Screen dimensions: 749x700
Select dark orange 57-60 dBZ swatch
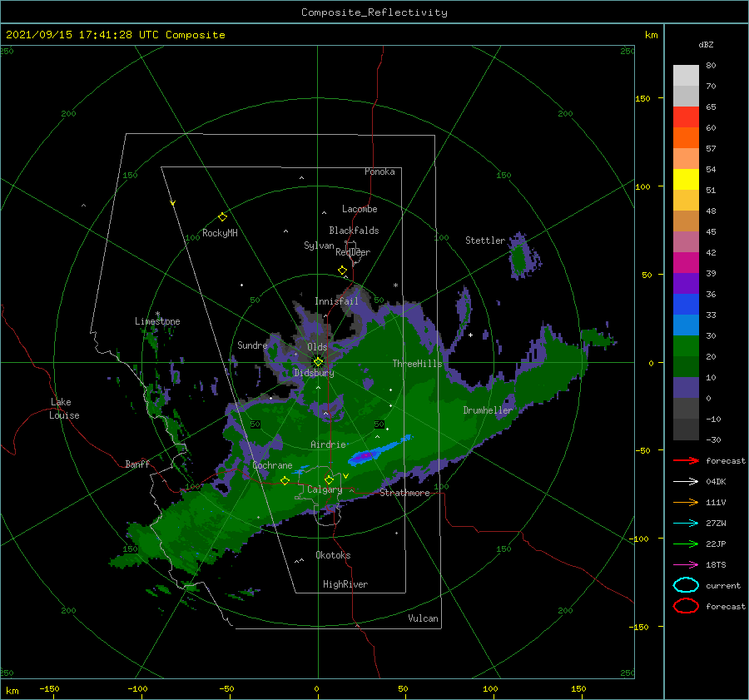click(x=686, y=138)
